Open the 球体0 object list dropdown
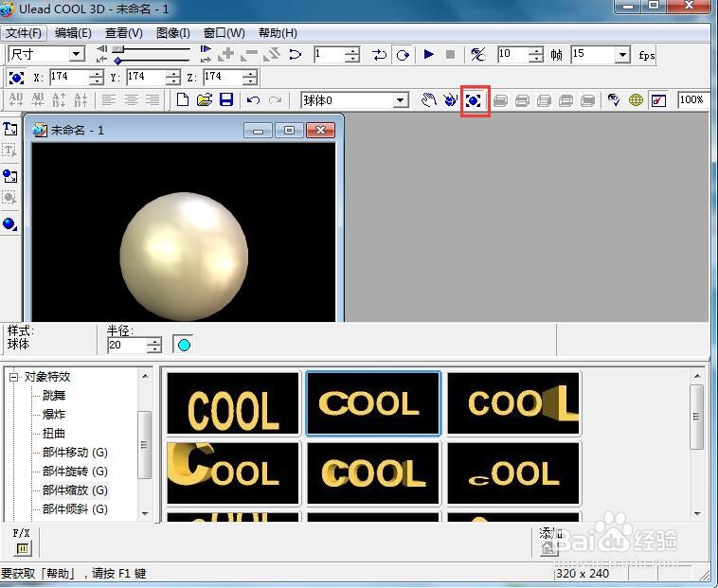This screenshot has width=718, height=588. tap(401, 99)
